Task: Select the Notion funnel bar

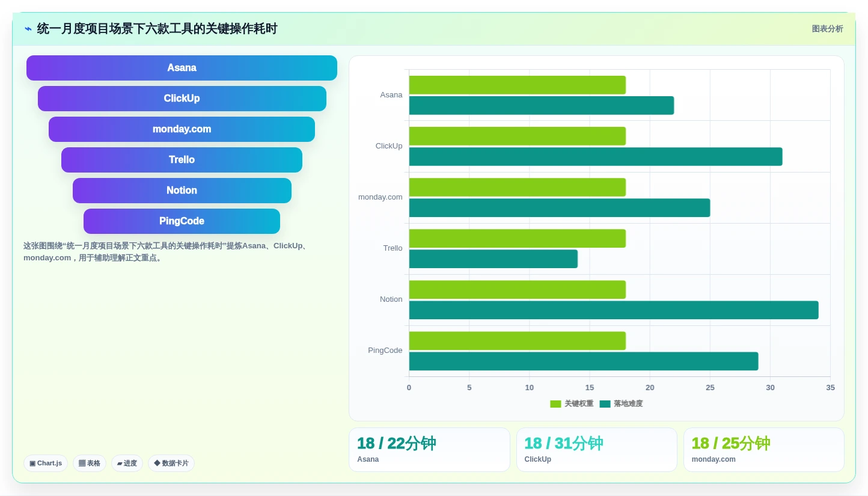Action: pos(182,191)
